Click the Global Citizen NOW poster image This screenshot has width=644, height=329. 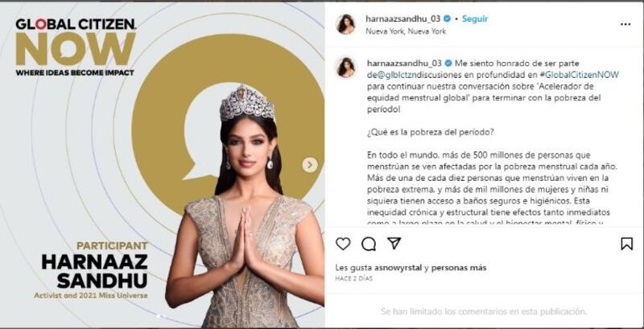point(163,164)
